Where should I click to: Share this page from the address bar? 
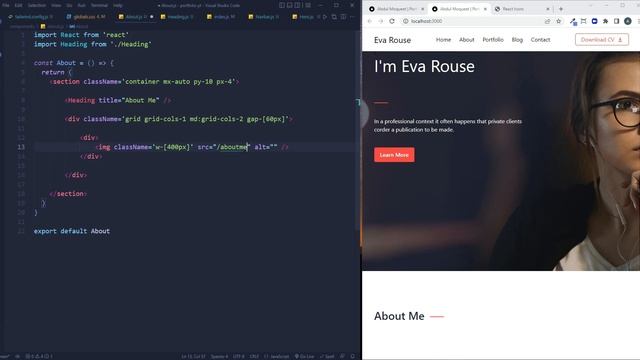click(547, 21)
